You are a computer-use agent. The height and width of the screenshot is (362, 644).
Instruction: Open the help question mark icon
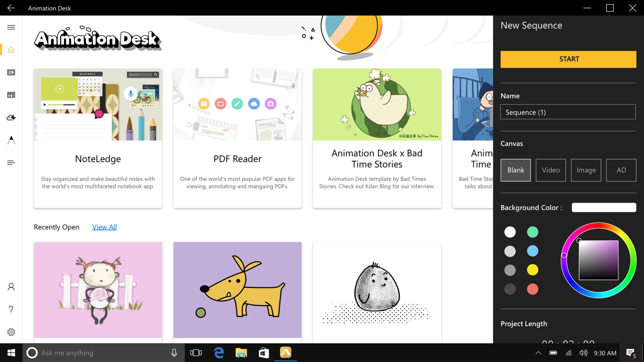11,309
